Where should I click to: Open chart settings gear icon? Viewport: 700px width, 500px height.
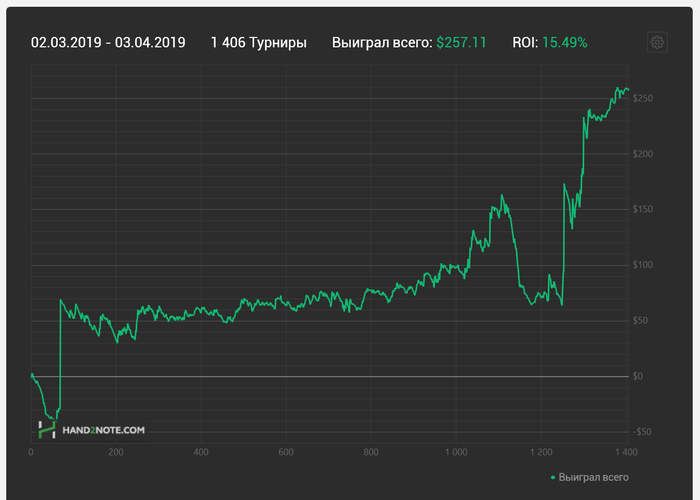point(657,42)
